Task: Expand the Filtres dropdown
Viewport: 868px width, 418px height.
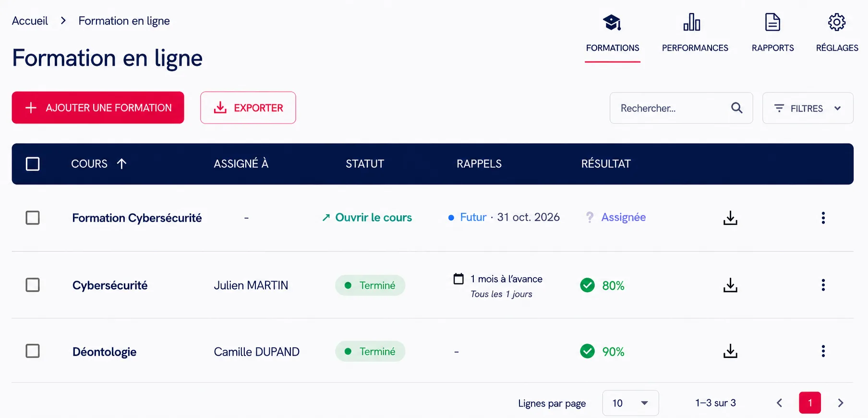Action: pyautogui.click(x=808, y=108)
